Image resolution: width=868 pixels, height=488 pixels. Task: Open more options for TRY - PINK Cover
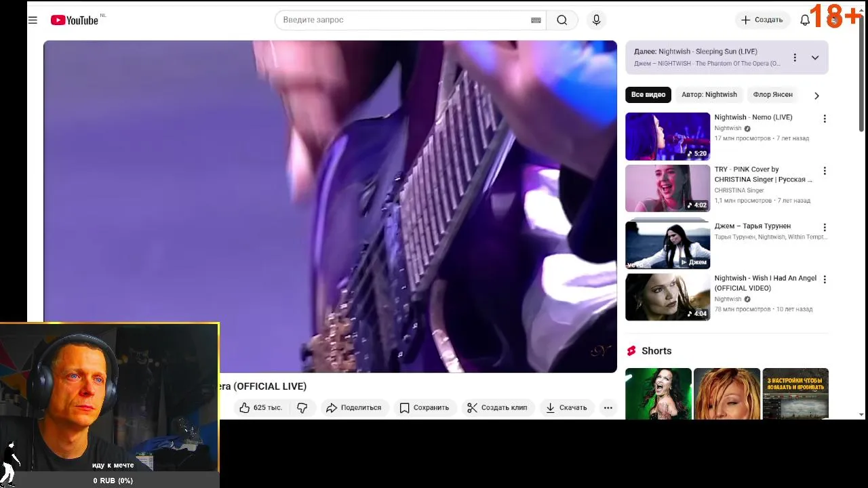point(825,171)
